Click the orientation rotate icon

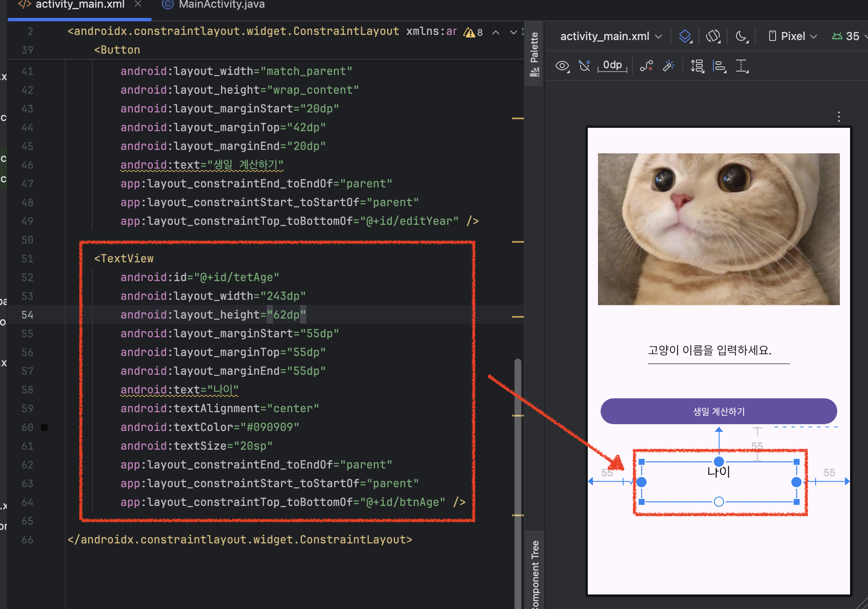point(713,36)
